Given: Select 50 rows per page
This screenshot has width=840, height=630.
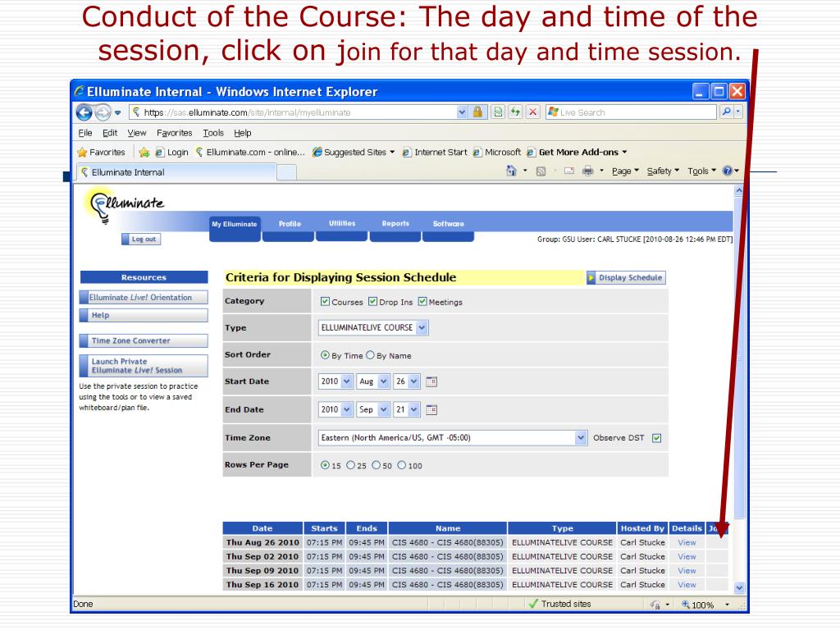Looking at the screenshot, I should point(376,465).
